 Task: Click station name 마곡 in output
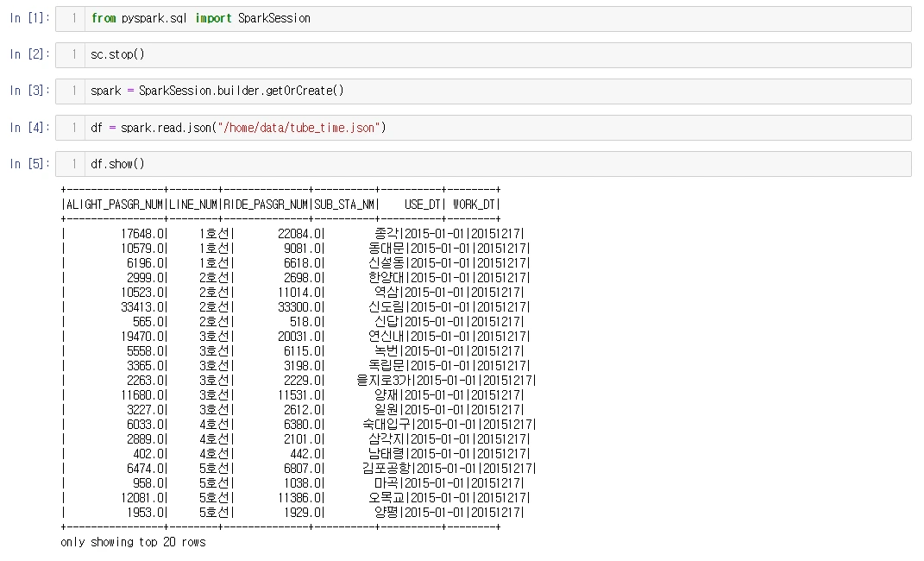coord(387,483)
